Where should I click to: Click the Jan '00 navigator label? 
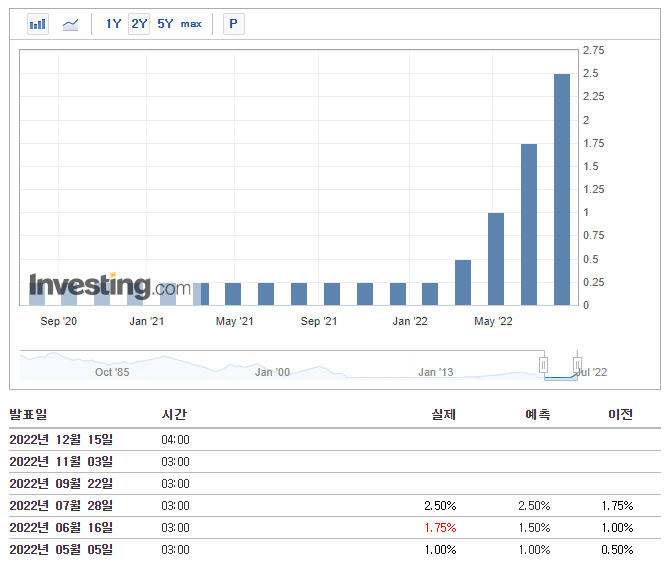click(272, 372)
